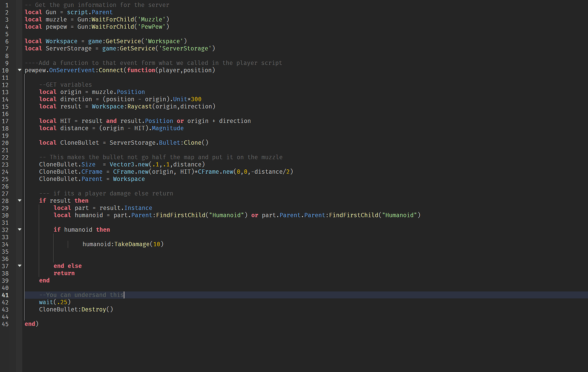Image resolution: width=588 pixels, height=372 pixels.
Task: Click the return keyword on line 38
Action: click(x=64, y=273)
